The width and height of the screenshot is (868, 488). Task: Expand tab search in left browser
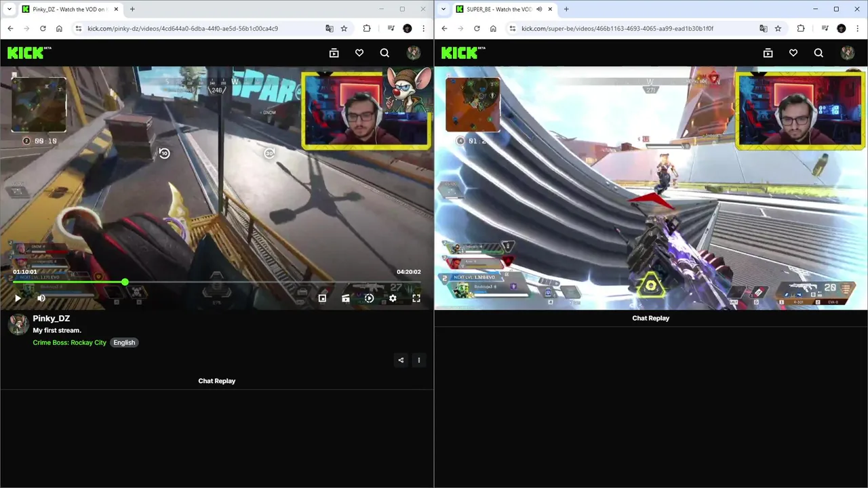[x=9, y=9]
